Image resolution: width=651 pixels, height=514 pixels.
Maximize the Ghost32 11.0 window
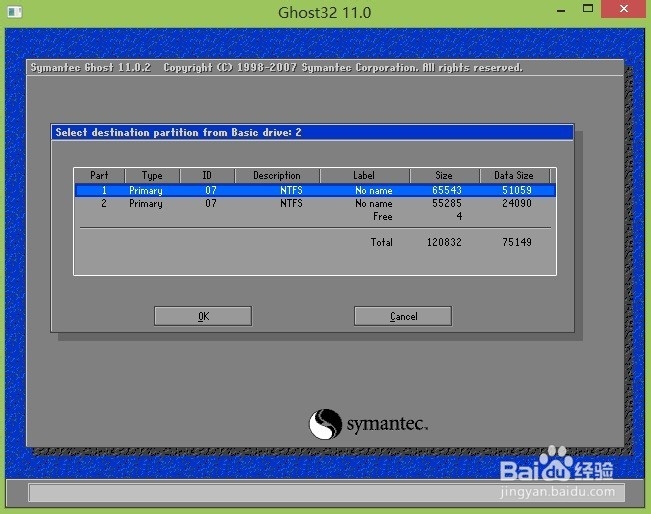tap(588, 9)
